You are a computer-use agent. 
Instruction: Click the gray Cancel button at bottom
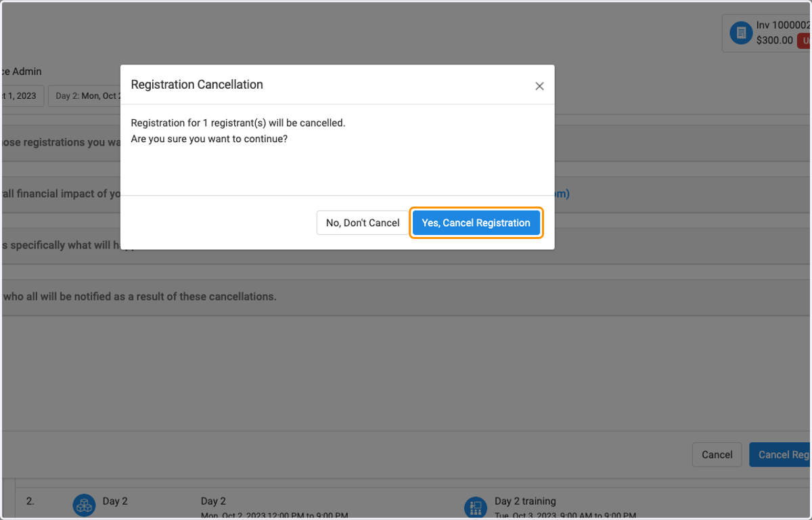pyautogui.click(x=717, y=454)
